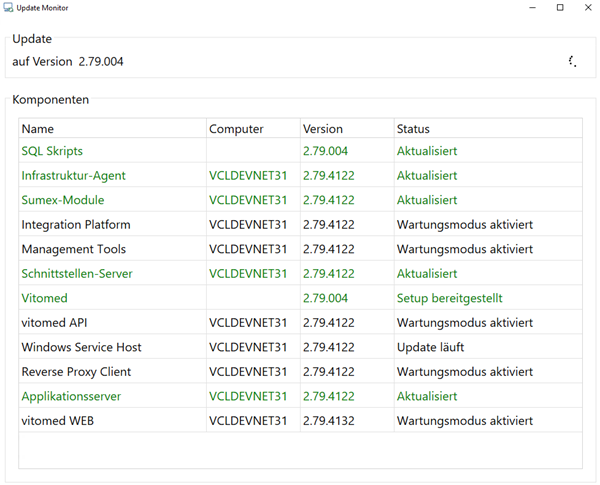Click Aktualisiert status of Schnittstellen-Server
600x485 pixels.
427,273
